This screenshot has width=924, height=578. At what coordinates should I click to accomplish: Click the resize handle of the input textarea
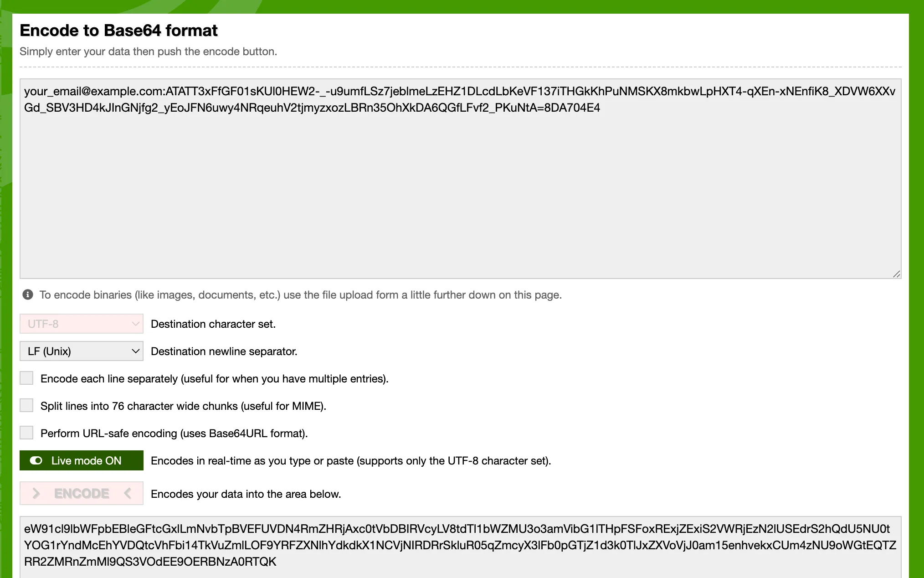[896, 274]
